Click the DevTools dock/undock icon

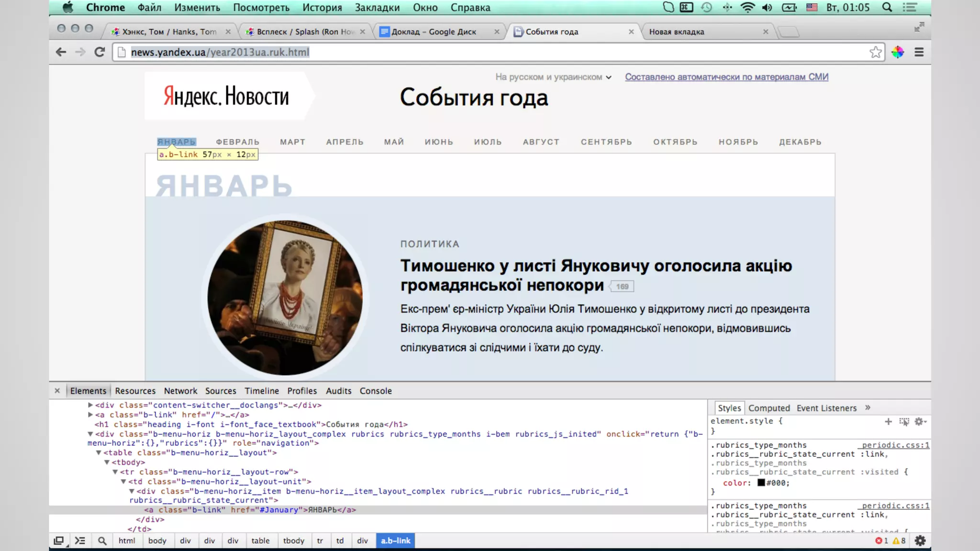click(59, 540)
